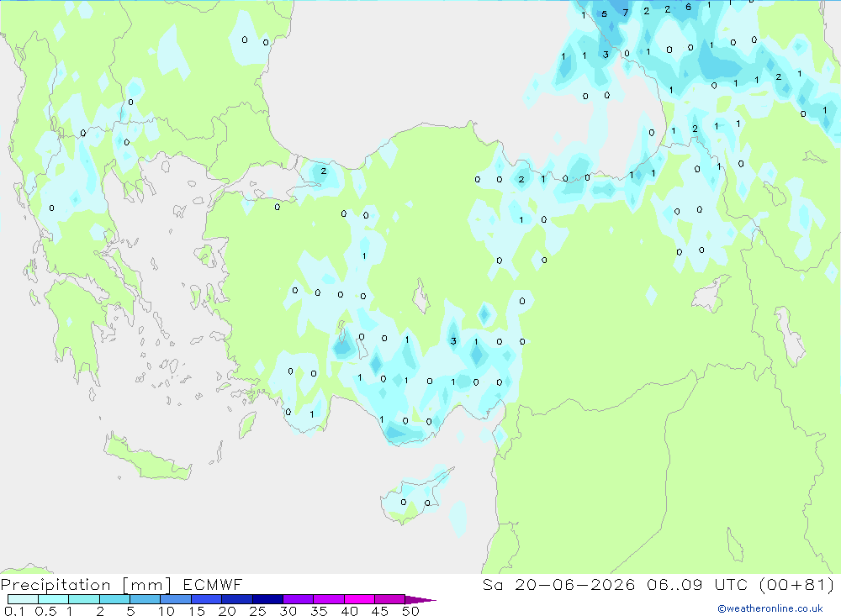Click the precipitation value '6' on the map
Screen dimensions: 841x616
click(x=688, y=7)
